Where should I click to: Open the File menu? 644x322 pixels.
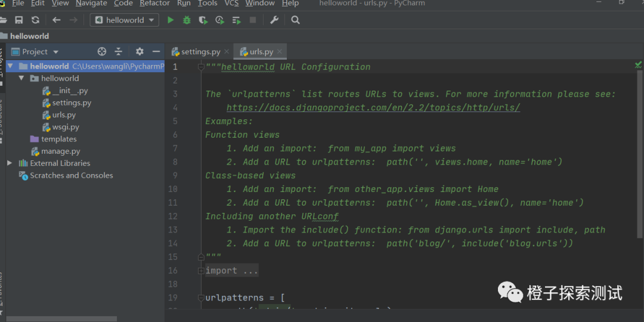click(x=18, y=4)
